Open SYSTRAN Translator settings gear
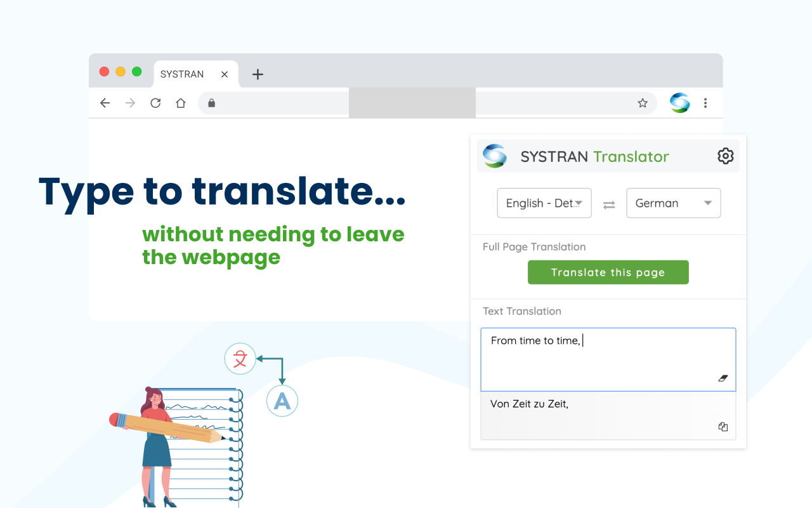Viewport: 812px width, 508px height. click(725, 156)
